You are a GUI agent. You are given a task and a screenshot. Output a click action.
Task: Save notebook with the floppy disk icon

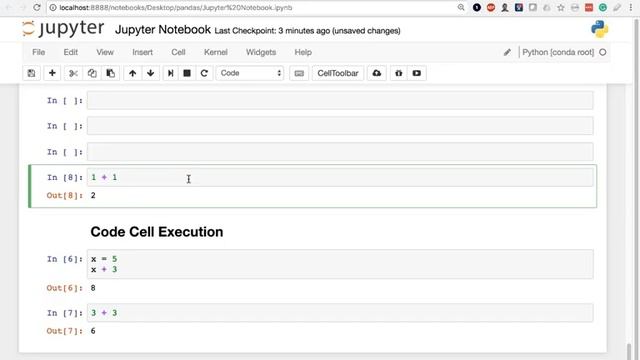[x=31, y=73]
